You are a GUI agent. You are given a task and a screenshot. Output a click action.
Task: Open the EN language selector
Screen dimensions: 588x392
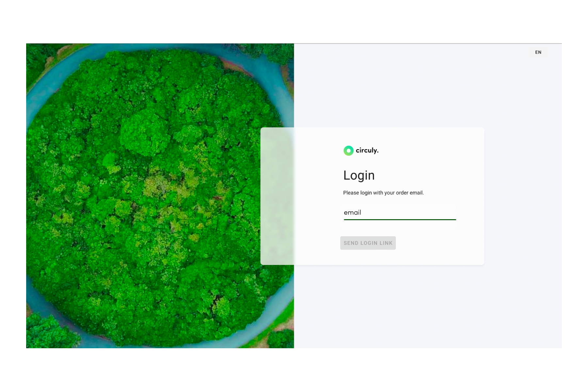[538, 52]
